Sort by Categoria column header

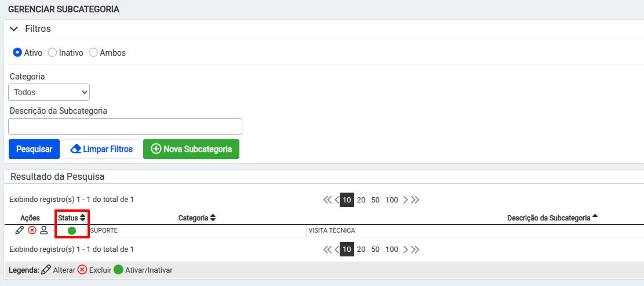click(x=197, y=218)
